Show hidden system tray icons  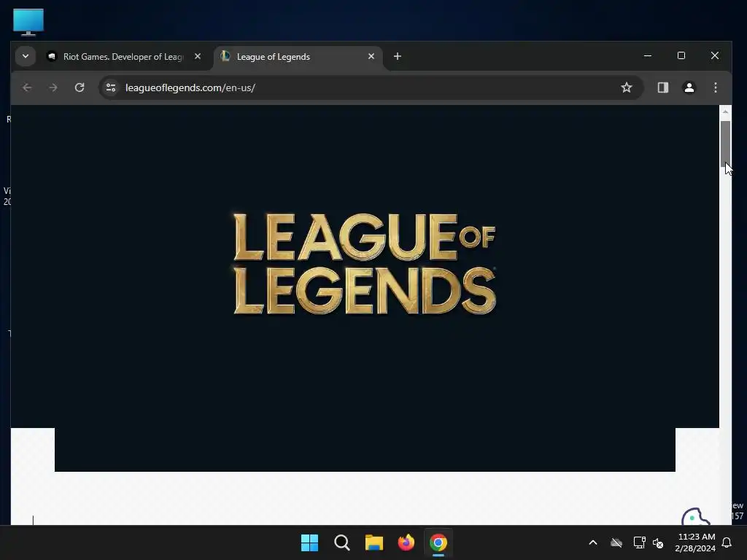pyautogui.click(x=593, y=542)
